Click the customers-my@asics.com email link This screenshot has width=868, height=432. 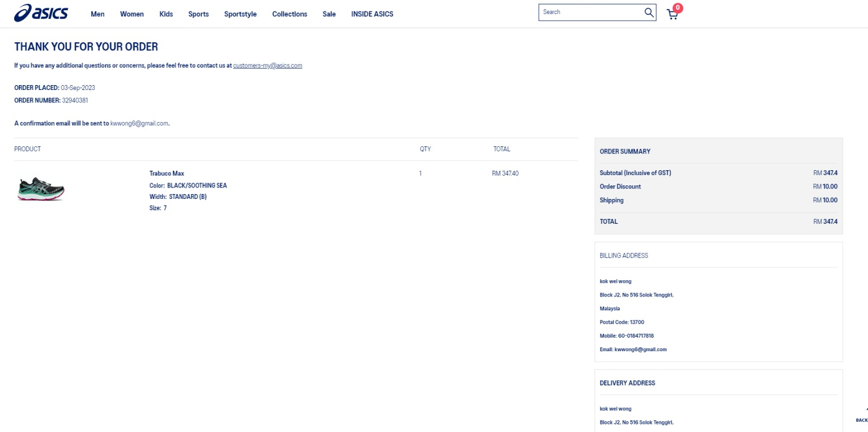[x=267, y=66]
